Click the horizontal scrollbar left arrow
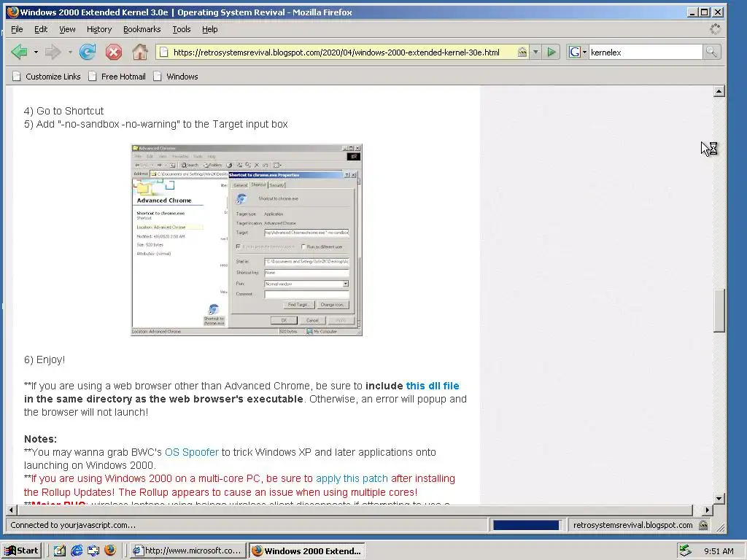 12,510
